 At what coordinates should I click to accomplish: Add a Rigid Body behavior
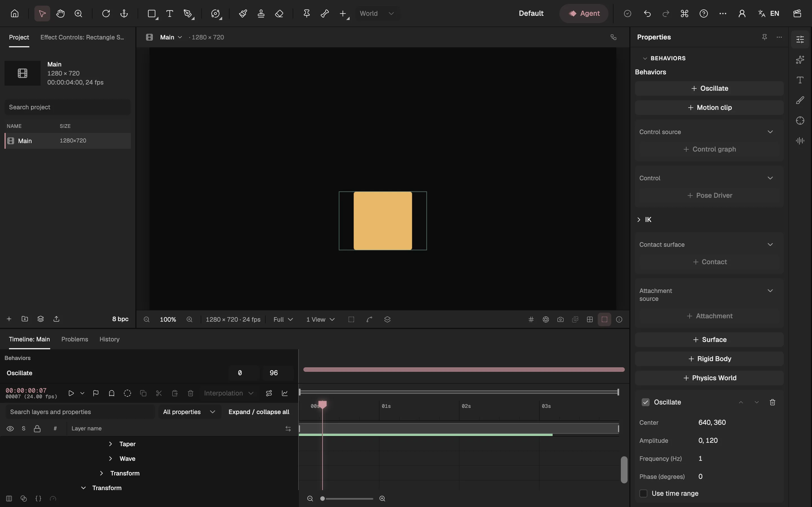(709, 359)
